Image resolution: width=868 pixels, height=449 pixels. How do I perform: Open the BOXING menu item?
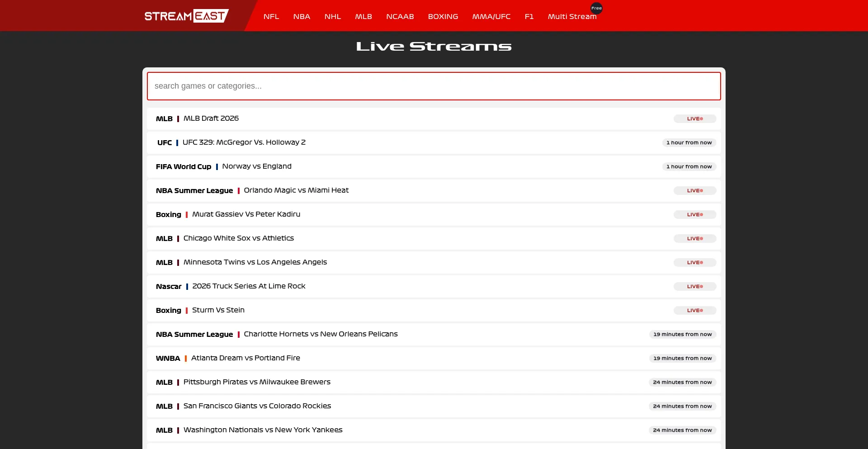pos(443,17)
